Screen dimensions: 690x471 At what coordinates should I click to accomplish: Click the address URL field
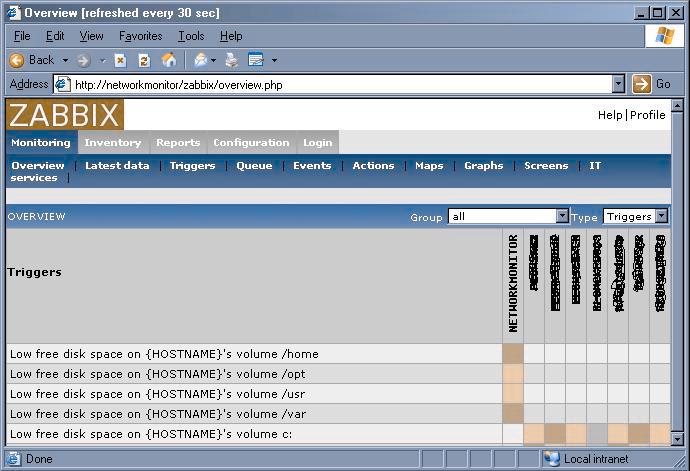[x=339, y=84]
